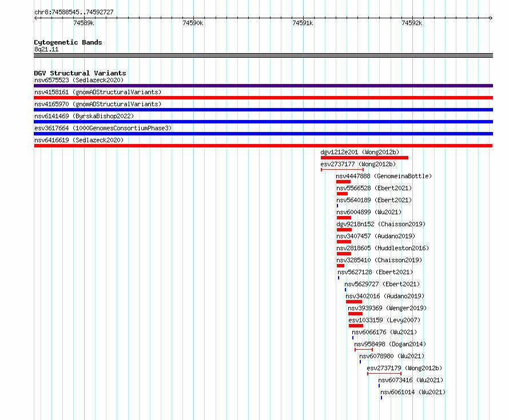Select the red nsv3407457 variant bar
The image size is (509, 420).
pyautogui.click(x=344, y=242)
